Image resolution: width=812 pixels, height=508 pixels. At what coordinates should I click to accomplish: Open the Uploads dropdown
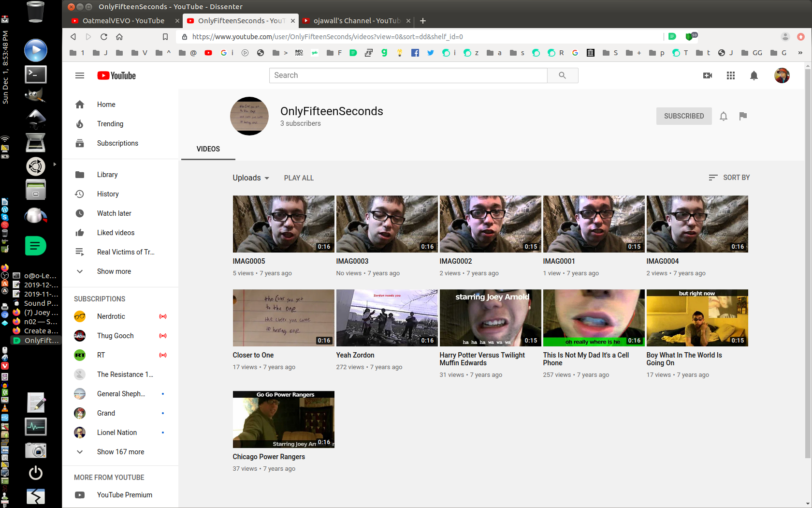(x=250, y=178)
